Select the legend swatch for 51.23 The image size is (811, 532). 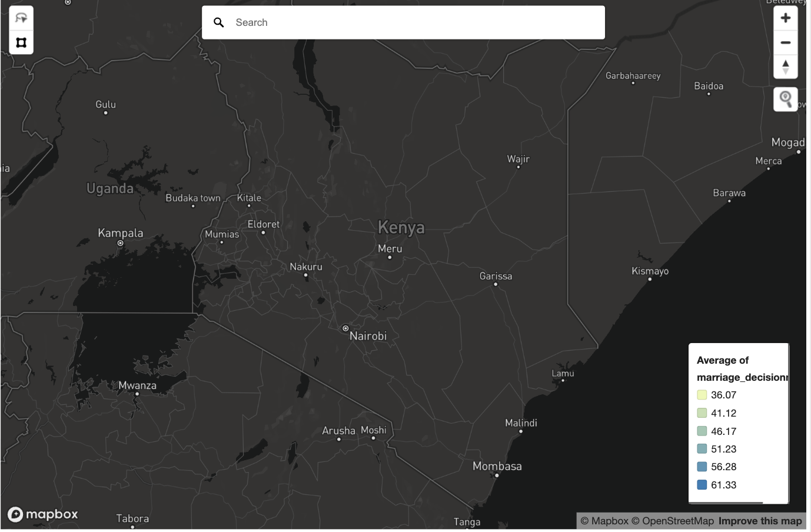click(x=701, y=449)
